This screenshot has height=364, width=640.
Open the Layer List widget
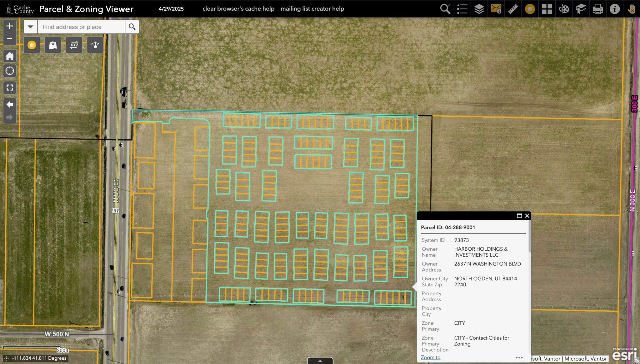479,9
